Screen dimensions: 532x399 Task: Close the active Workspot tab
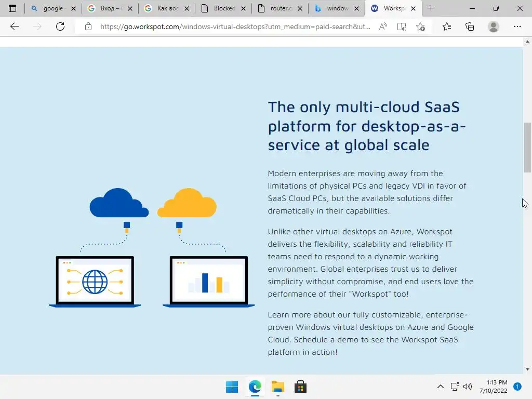[413, 8]
